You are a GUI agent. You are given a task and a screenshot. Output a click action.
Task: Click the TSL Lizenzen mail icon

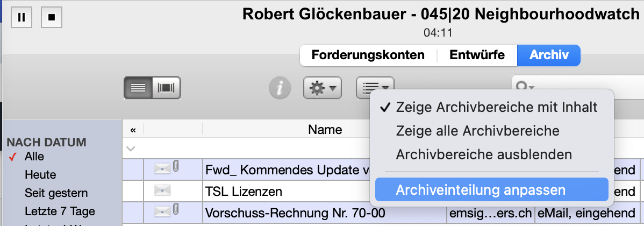coord(162,190)
